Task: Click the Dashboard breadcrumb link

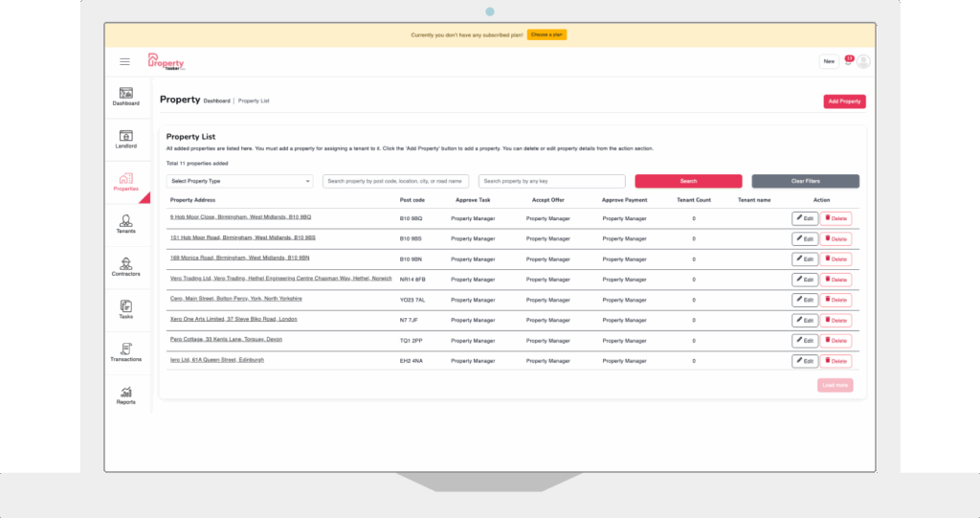Action: [x=216, y=101]
